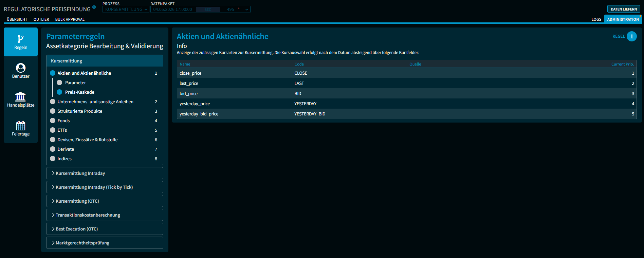Collapse the Kursermittlung section header
This screenshot has width=644, height=258.
105,61
